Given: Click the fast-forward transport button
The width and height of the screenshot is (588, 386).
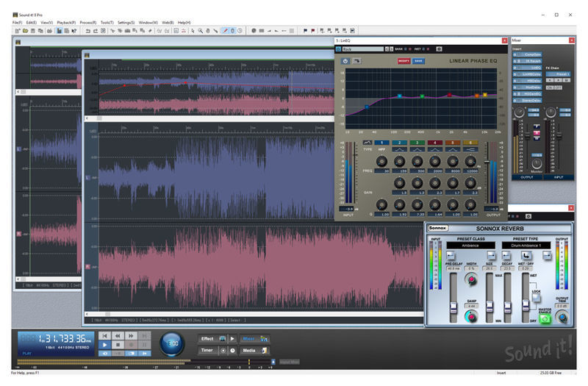Looking at the screenshot, I should point(131,336).
